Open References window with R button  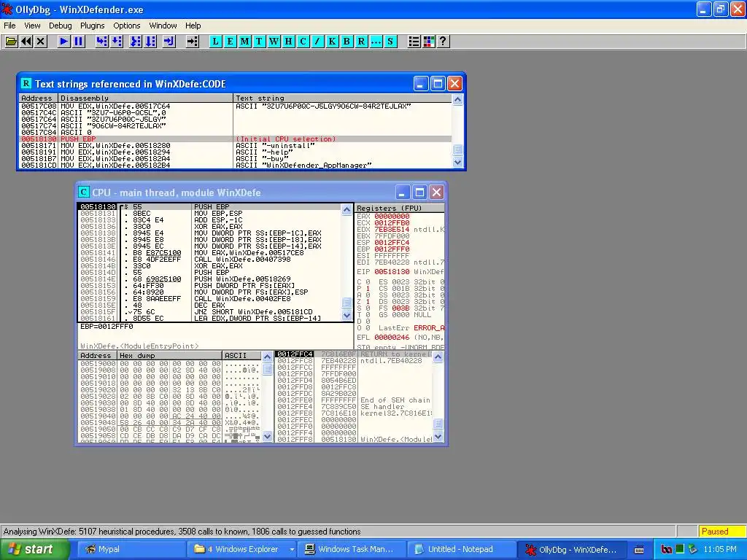point(361,42)
